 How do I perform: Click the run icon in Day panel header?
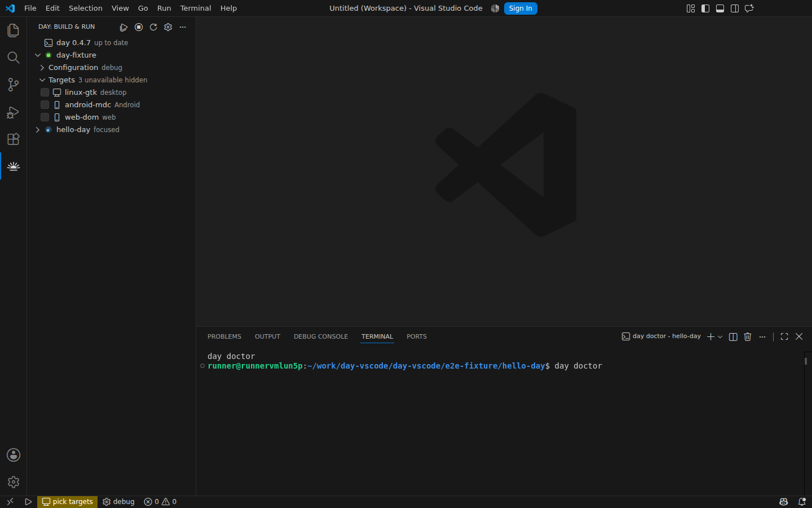[123, 27]
